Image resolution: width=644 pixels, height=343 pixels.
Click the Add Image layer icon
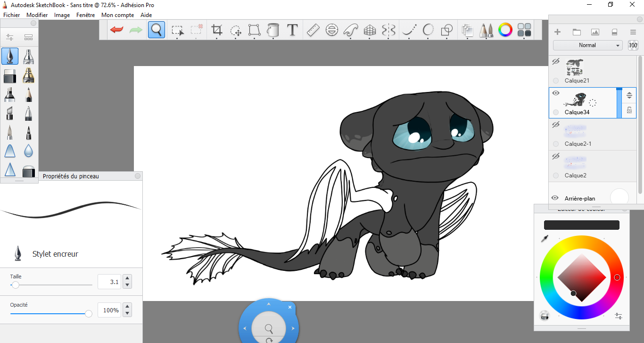tap(595, 32)
